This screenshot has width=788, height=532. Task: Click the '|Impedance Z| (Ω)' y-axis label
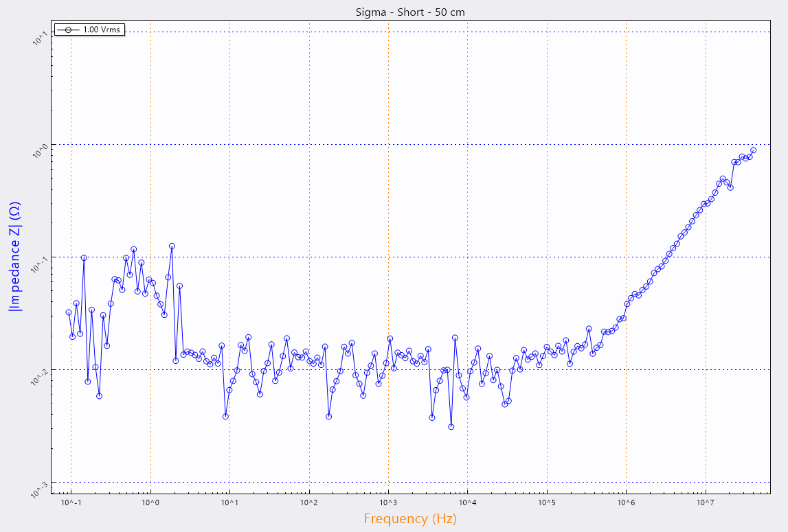click(14, 256)
